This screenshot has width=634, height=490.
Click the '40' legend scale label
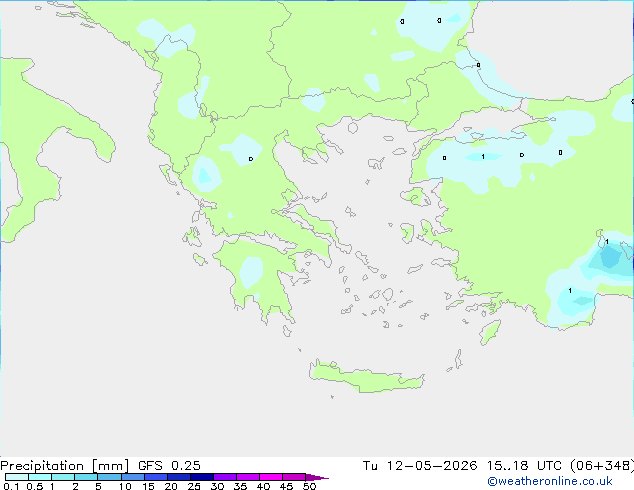coord(263,486)
